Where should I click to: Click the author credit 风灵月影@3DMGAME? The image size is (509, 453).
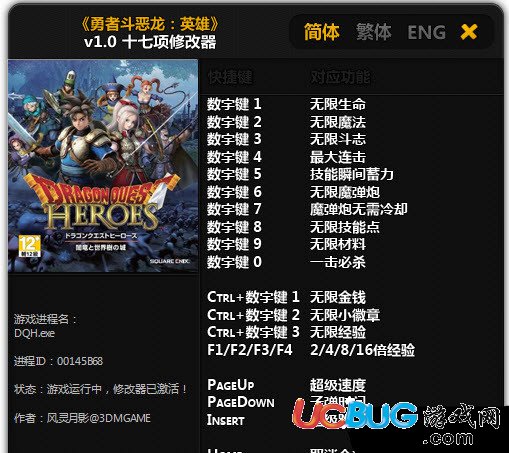99,418
